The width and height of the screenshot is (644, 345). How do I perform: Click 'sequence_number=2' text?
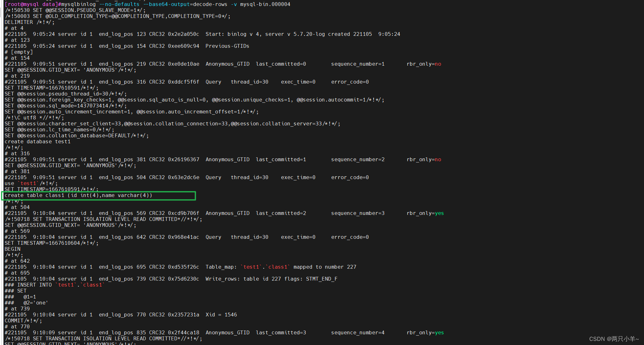click(x=358, y=159)
